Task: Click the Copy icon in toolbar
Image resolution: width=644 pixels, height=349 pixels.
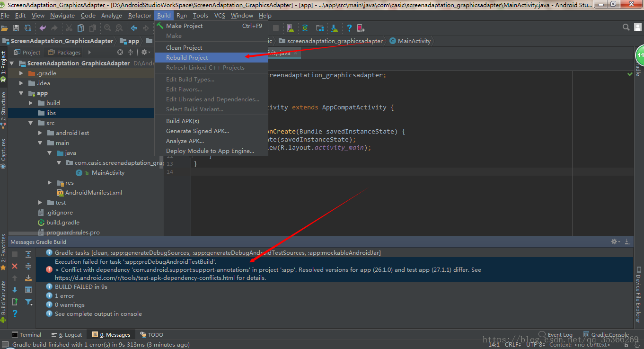Action: click(x=81, y=28)
